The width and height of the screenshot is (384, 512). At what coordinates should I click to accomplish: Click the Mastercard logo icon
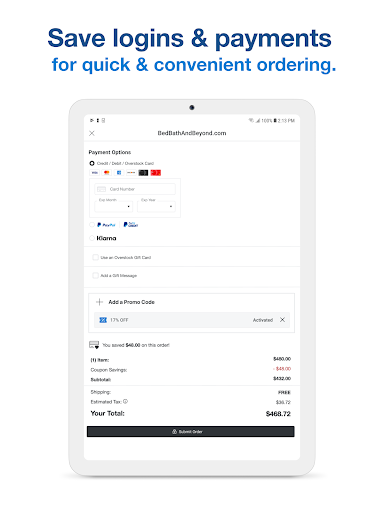click(107, 173)
